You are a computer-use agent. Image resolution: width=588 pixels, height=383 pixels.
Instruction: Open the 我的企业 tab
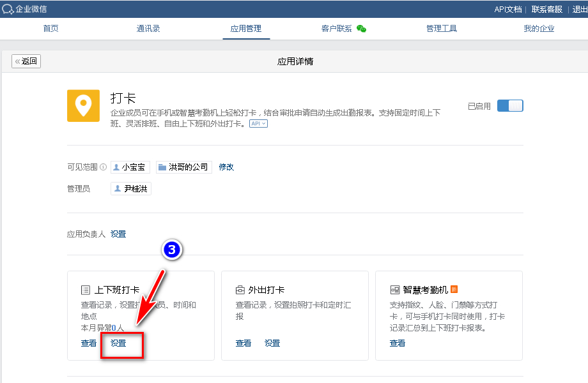coord(539,29)
